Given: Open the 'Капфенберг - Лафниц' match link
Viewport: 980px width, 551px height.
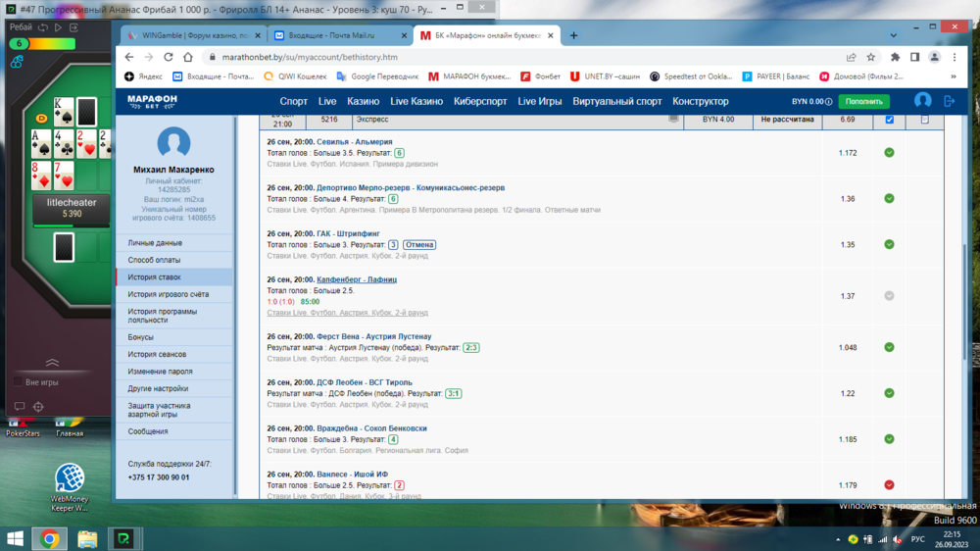Looking at the screenshot, I should (357, 279).
